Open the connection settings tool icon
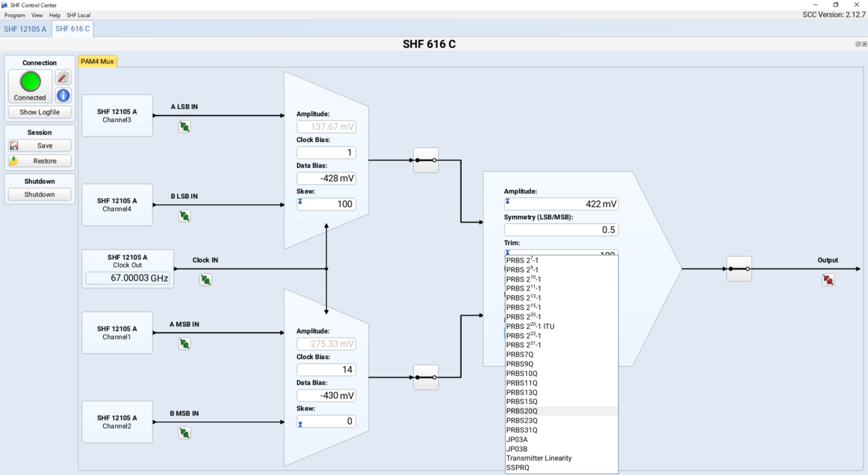This screenshot has height=475, width=868. 63,77
